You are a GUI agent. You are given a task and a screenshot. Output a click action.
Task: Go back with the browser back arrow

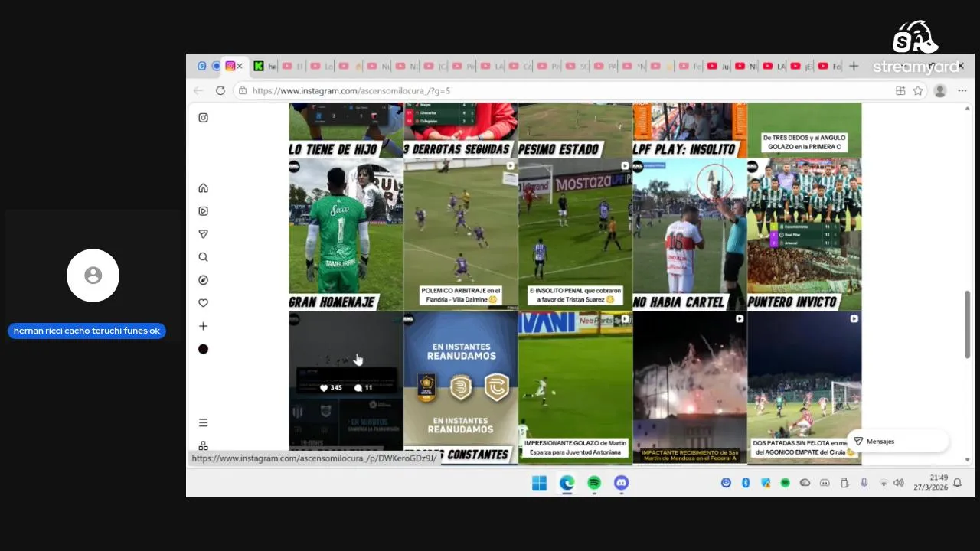(198, 90)
